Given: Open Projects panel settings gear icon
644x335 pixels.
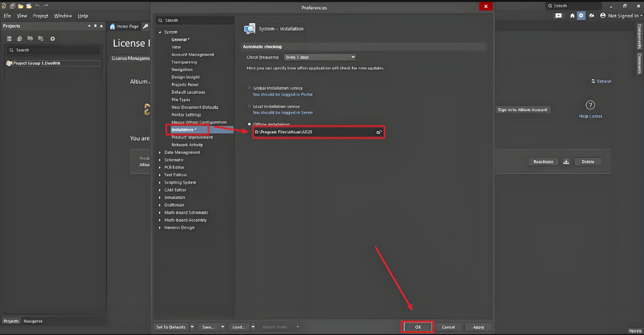Looking at the screenshot, I should (53, 39).
